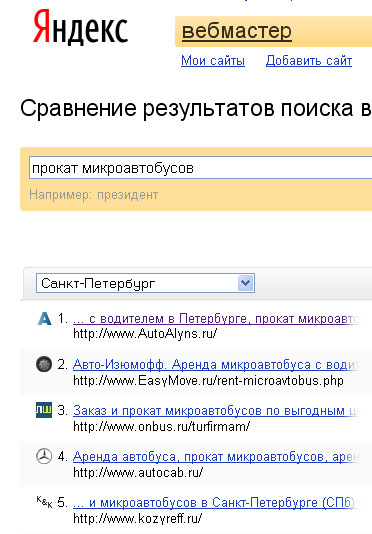Open Заказ и прокат микроавтобусов result
The image size is (372, 534).
tap(216, 411)
